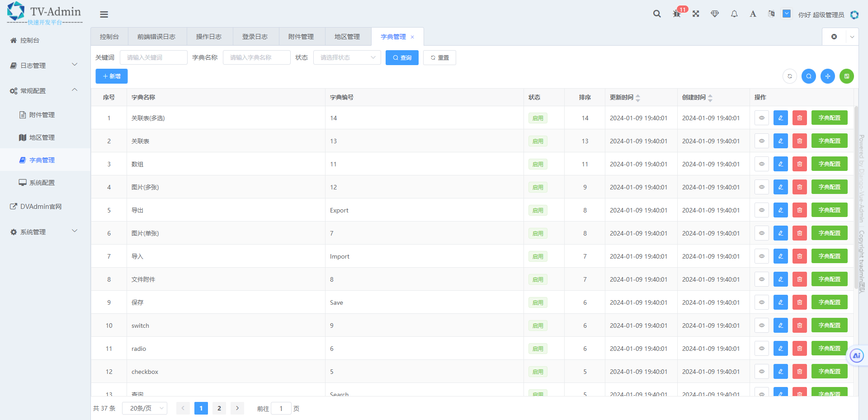Click the green round export icon

coord(847,76)
